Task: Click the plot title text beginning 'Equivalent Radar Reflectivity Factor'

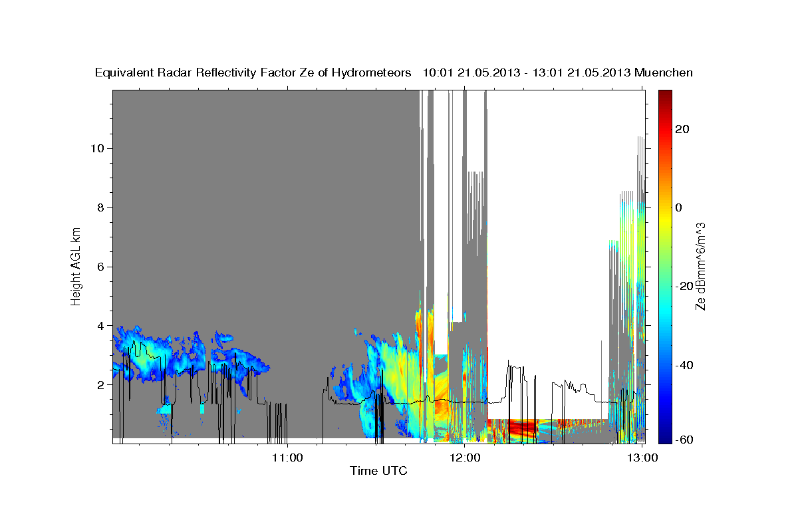Action: (x=394, y=72)
